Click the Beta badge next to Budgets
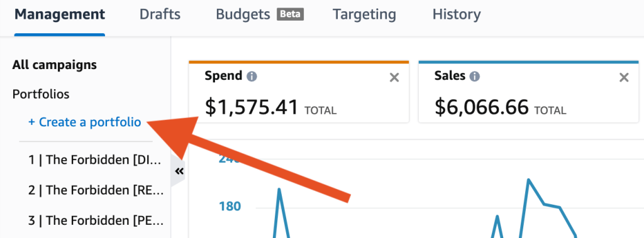 pos(291,15)
